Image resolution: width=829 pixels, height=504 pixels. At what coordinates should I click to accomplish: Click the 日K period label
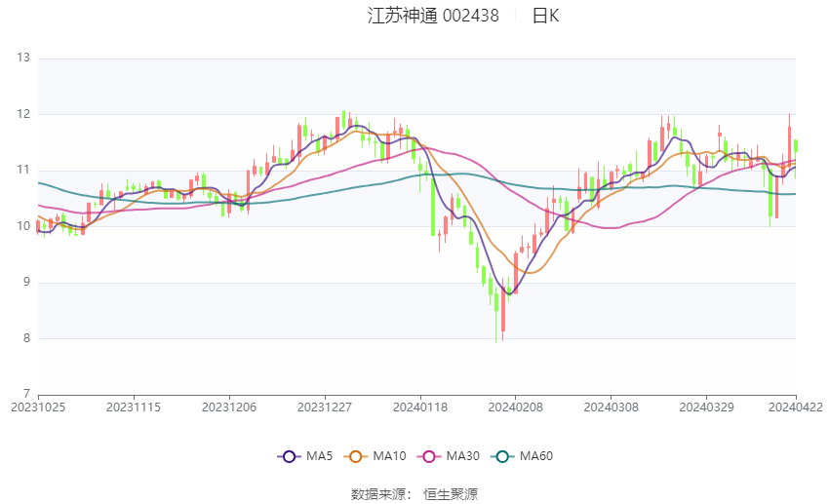click(545, 16)
